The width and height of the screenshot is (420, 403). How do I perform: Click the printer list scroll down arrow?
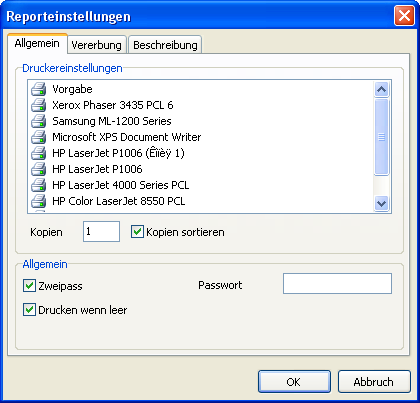[381, 203]
